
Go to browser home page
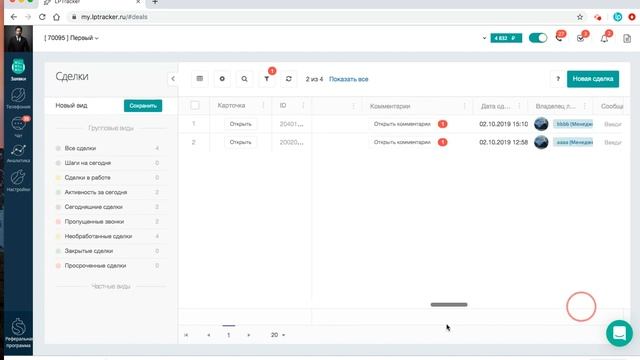56,17
